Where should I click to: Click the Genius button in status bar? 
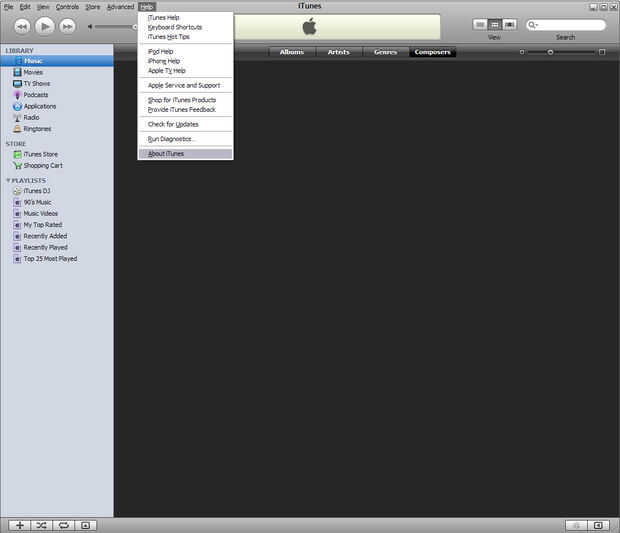pyautogui.click(x=576, y=525)
